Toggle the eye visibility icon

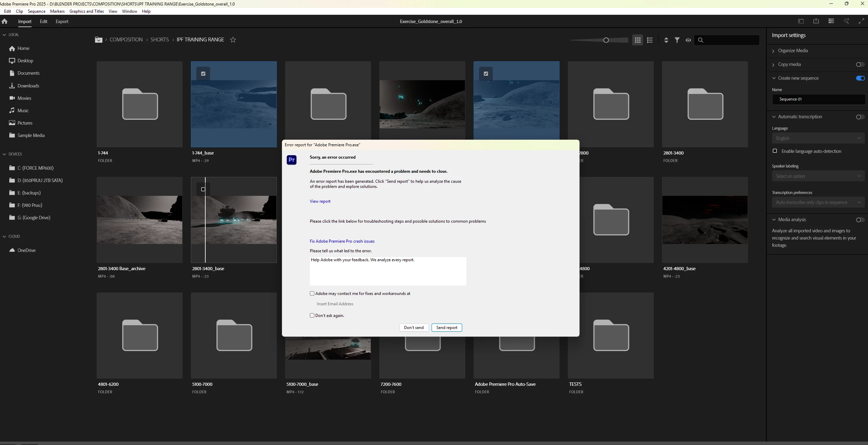[x=688, y=40]
